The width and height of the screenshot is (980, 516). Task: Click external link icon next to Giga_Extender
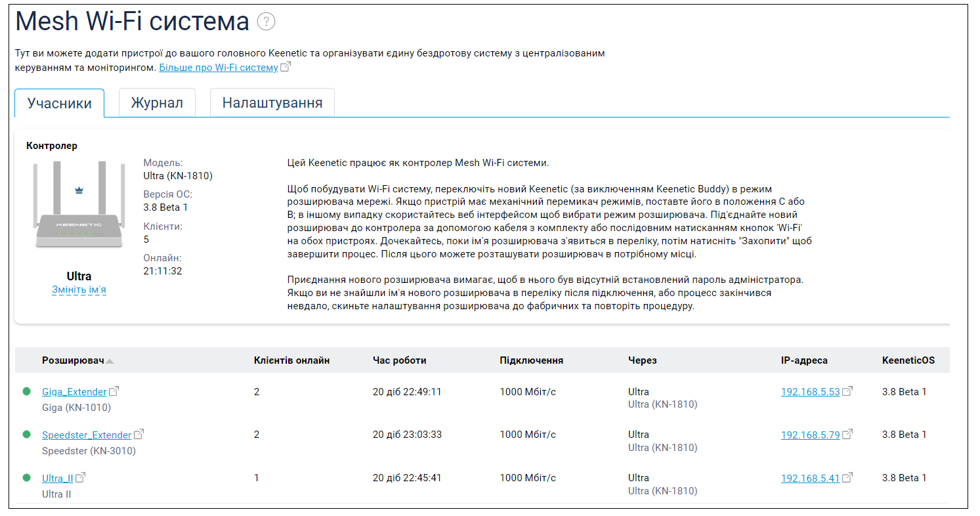tap(114, 391)
